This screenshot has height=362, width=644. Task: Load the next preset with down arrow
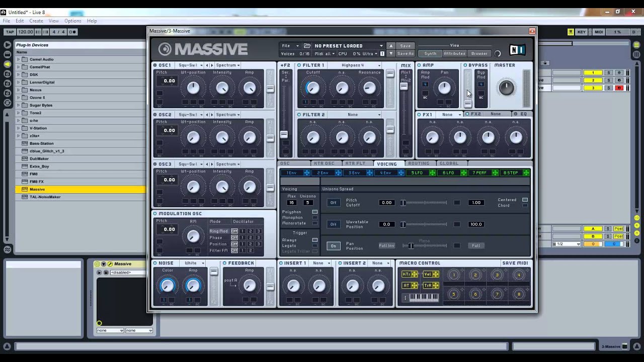(x=391, y=53)
